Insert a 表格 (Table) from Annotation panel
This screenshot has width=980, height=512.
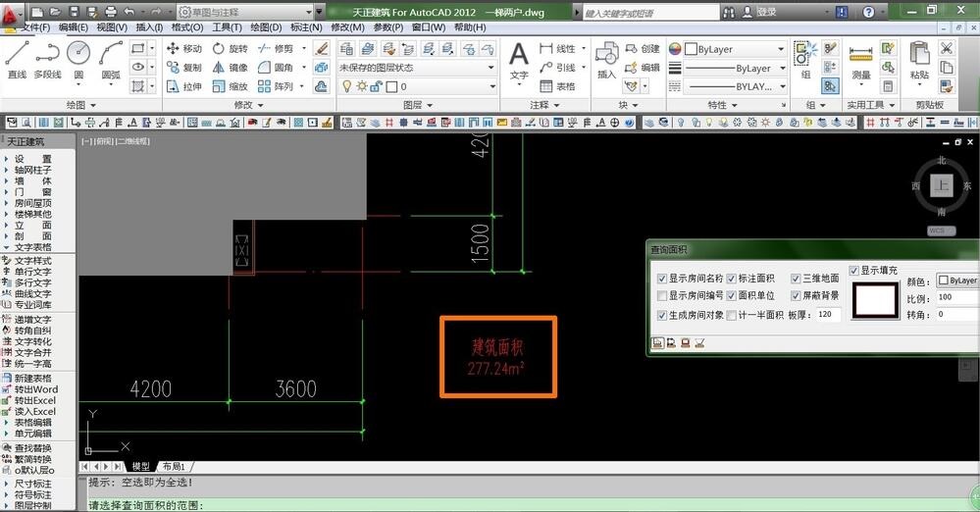557,86
